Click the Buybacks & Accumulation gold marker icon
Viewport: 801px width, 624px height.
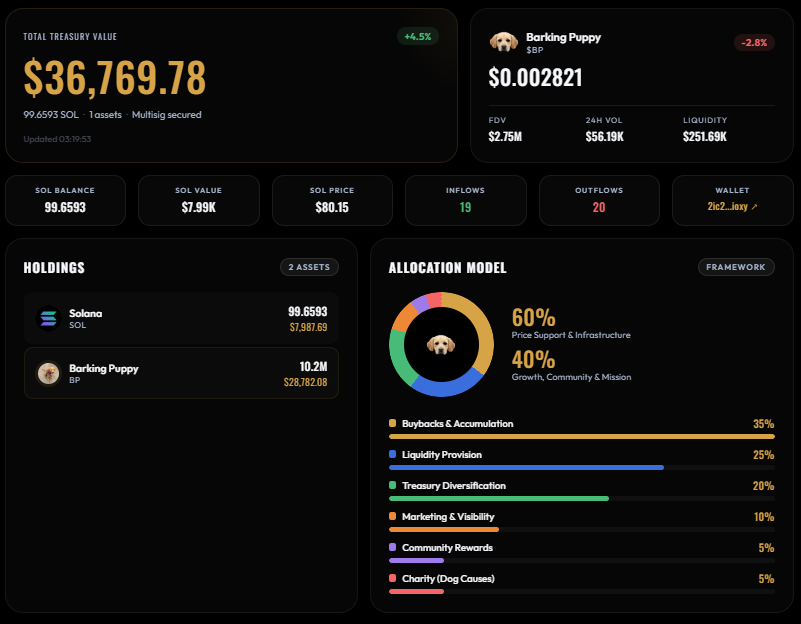coord(392,423)
